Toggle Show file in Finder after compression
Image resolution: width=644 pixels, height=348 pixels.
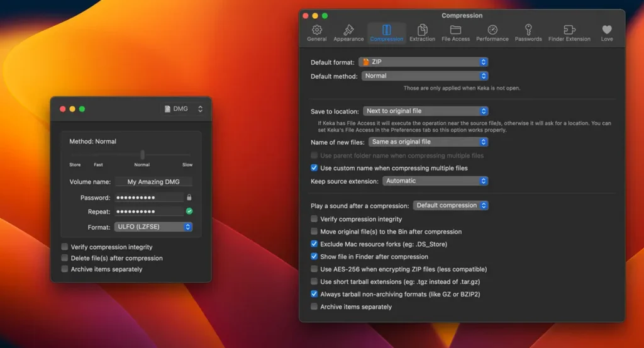pos(314,256)
